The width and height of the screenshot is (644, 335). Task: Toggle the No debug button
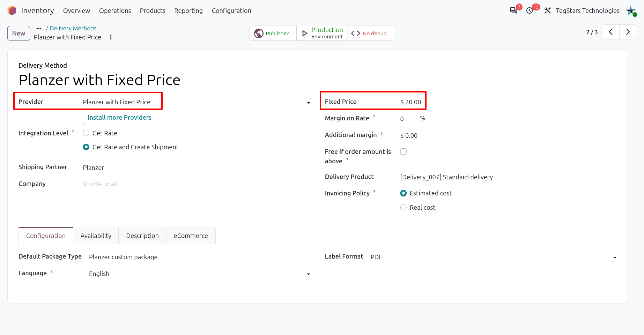tap(371, 33)
